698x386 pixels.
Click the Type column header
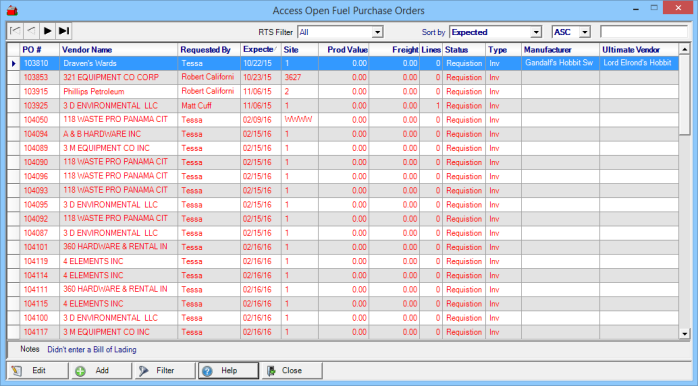(x=503, y=49)
